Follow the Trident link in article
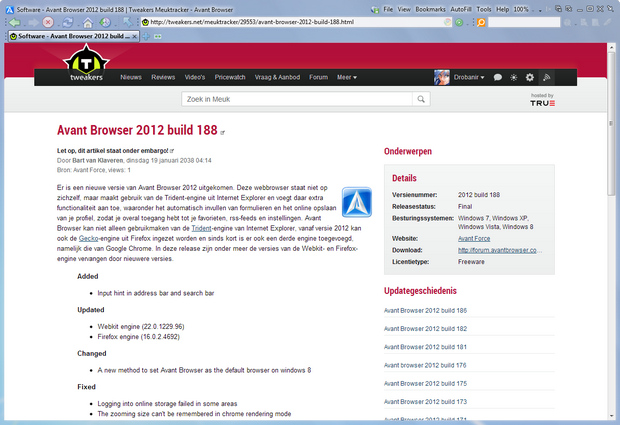 pyautogui.click(x=201, y=228)
